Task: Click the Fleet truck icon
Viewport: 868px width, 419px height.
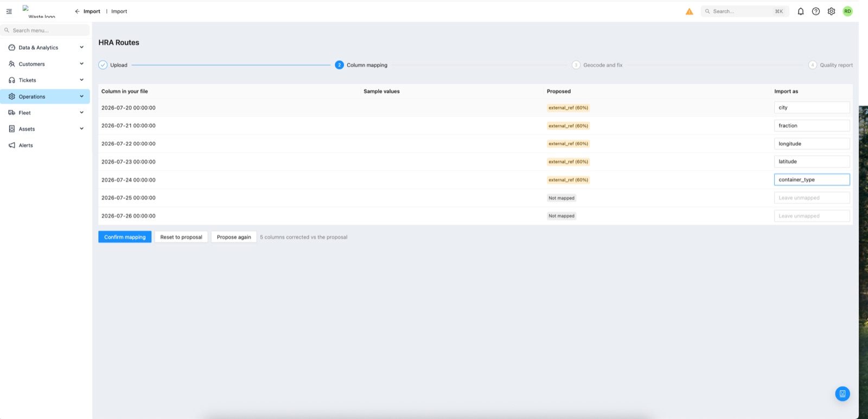Action: (12, 113)
